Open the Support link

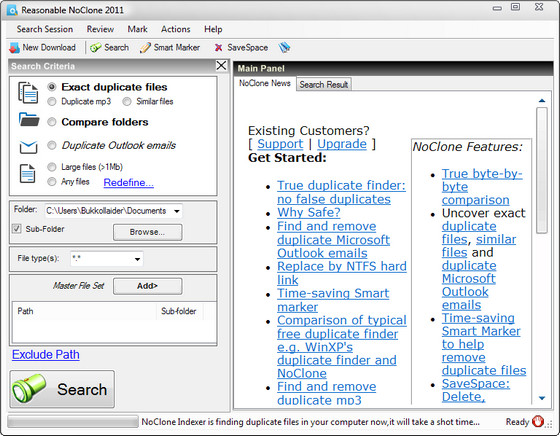click(280, 144)
